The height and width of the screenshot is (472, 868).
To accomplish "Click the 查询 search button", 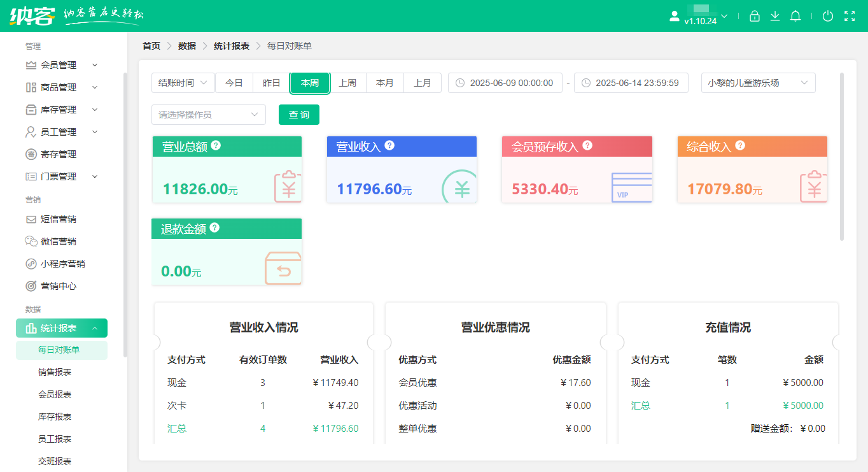I will click(x=298, y=115).
